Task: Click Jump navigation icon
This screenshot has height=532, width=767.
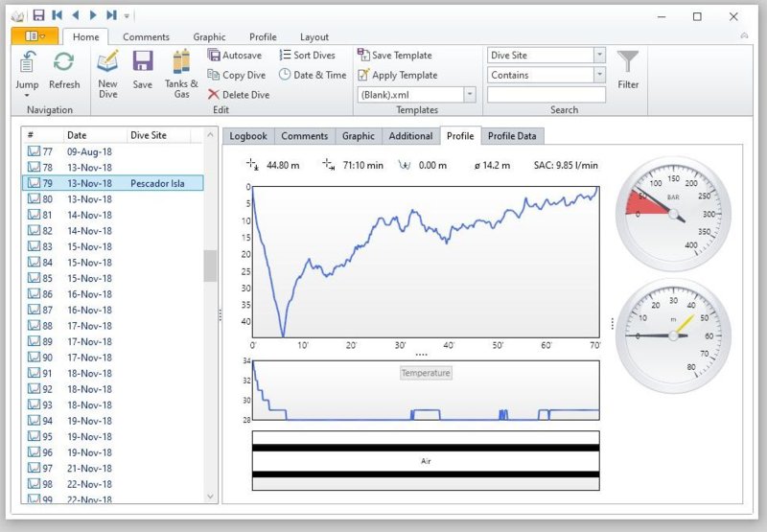Action: click(x=27, y=63)
